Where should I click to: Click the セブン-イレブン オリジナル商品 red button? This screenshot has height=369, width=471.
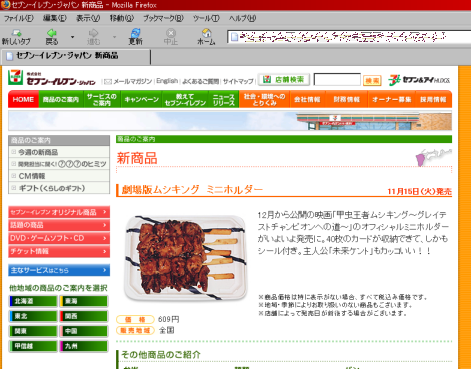(59, 212)
